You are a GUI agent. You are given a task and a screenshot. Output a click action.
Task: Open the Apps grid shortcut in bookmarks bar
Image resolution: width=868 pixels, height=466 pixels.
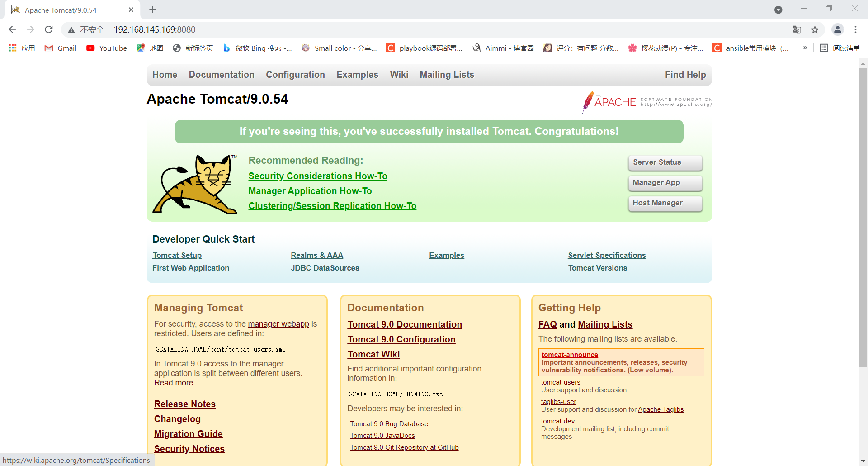(21, 48)
